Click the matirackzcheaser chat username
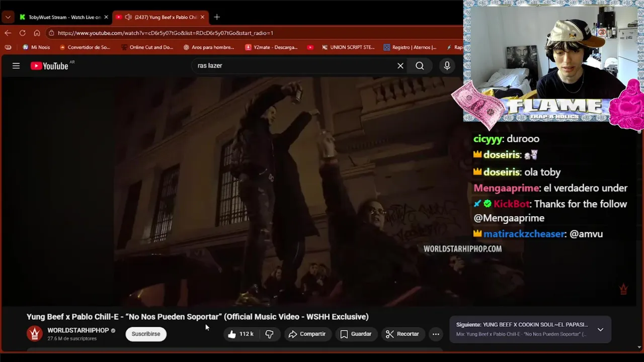 (524, 234)
